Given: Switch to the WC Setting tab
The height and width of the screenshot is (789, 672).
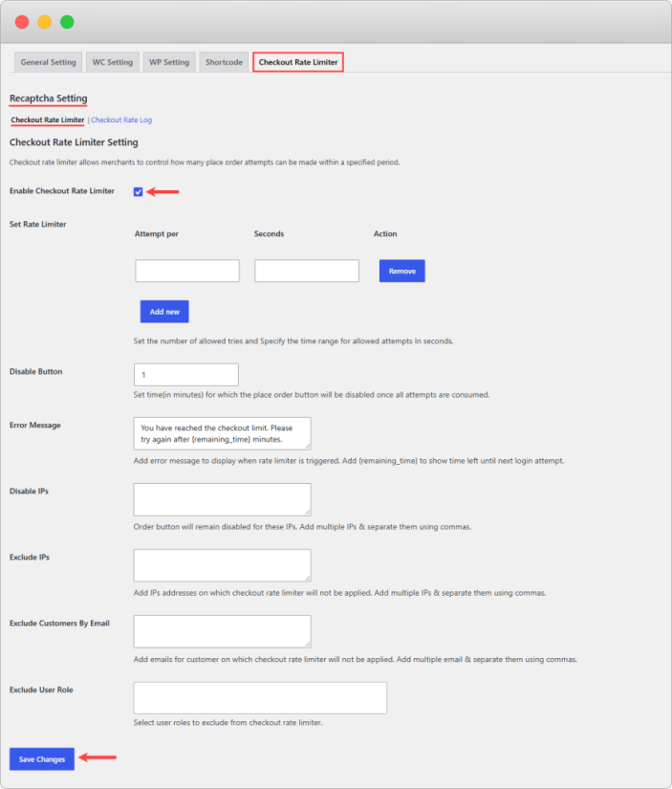Looking at the screenshot, I should [x=113, y=62].
